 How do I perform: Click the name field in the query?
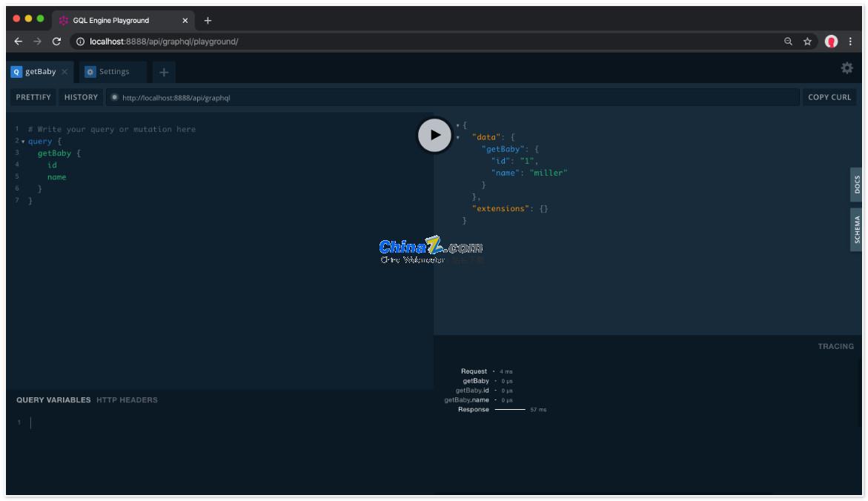coord(57,177)
